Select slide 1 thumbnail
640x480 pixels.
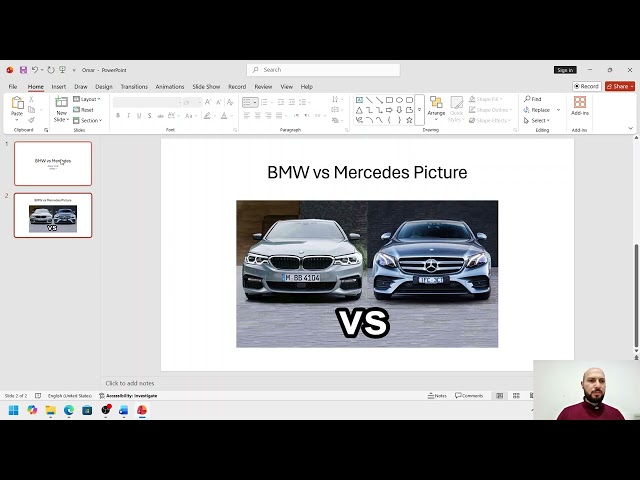tap(53, 163)
